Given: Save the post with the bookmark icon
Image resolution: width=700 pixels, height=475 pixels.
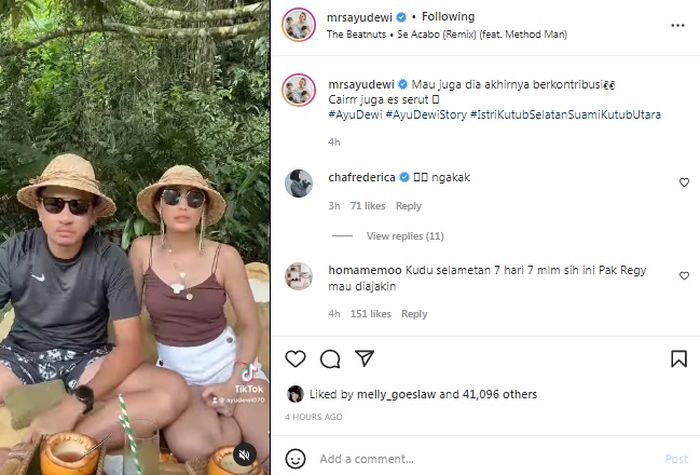Looking at the screenshot, I should 684,358.
